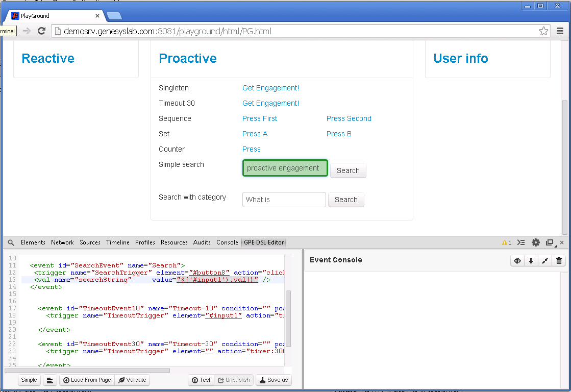Click Search next to category input

pos(346,200)
